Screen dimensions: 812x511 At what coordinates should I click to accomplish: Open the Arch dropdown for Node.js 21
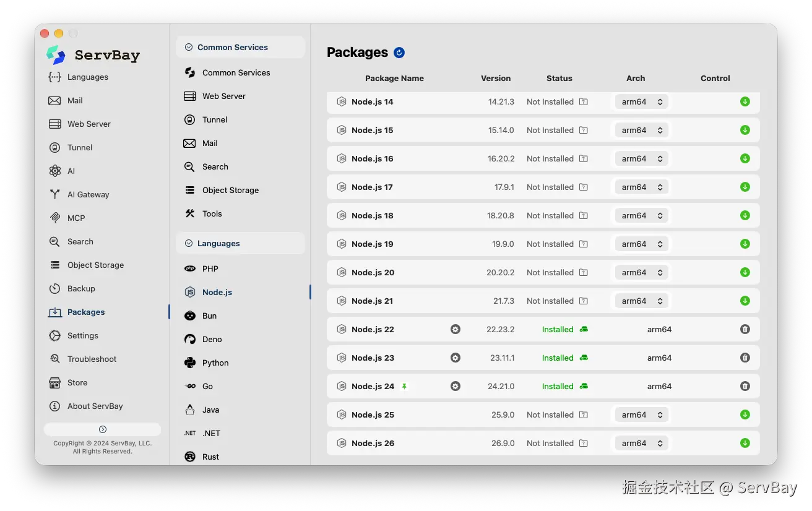642,301
